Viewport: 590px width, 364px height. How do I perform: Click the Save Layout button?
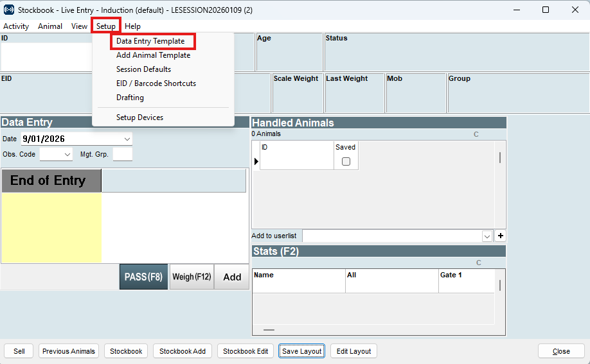tap(302, 351)
